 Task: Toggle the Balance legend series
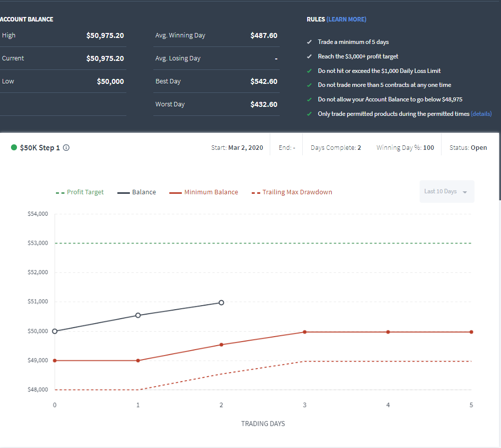[x=137, y=192]
